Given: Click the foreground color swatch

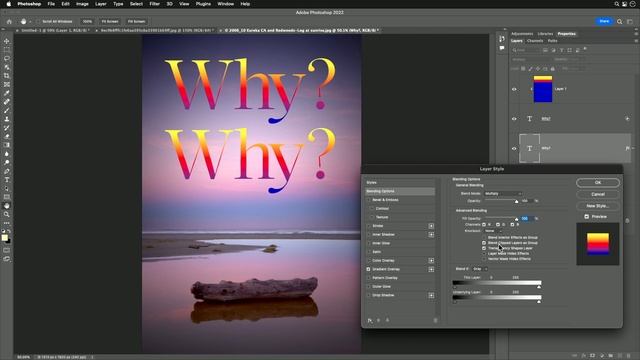Looking at the screenshot, I should [4, 238].
